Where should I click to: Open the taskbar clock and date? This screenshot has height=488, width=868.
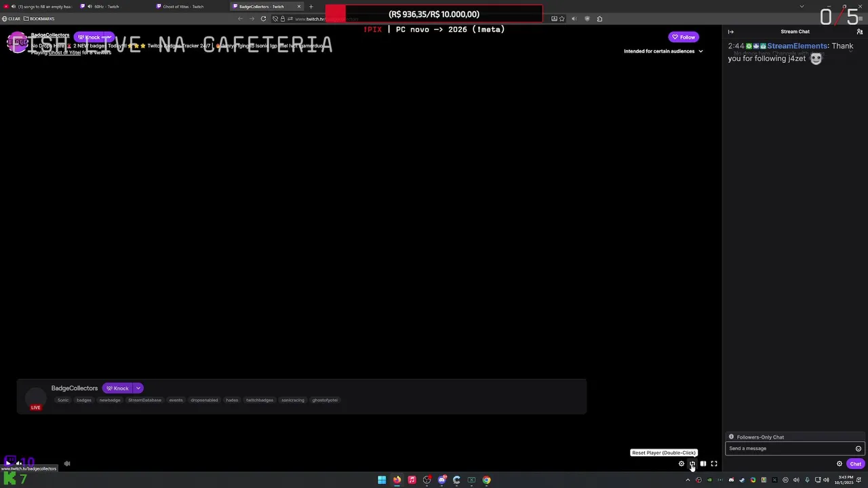846,480
